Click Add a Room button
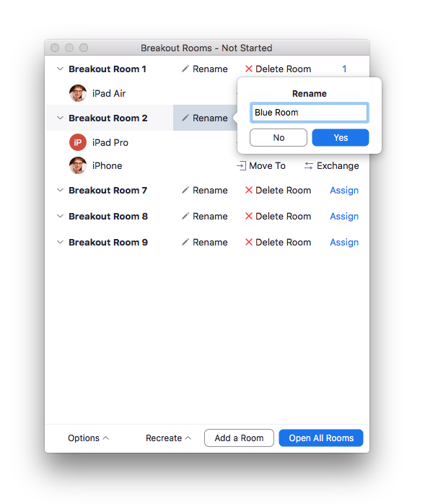 click(x=239, y=438)
